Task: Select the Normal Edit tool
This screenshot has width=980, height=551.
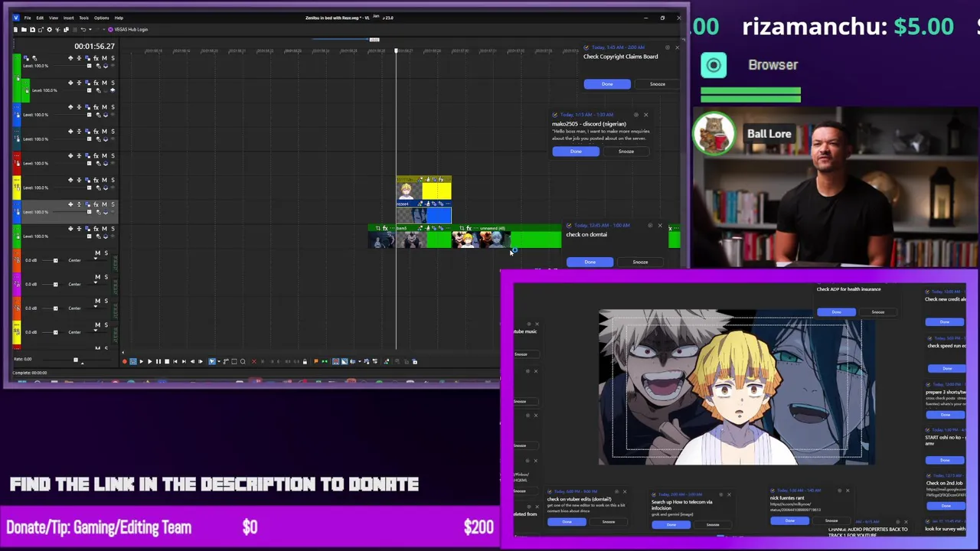Action: [212, 361]
